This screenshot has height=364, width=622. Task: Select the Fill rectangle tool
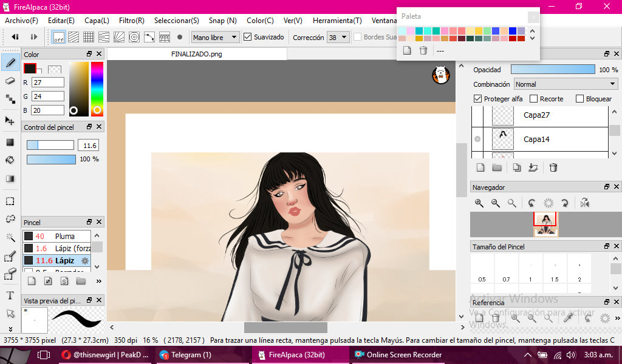[x=10, y=142]
